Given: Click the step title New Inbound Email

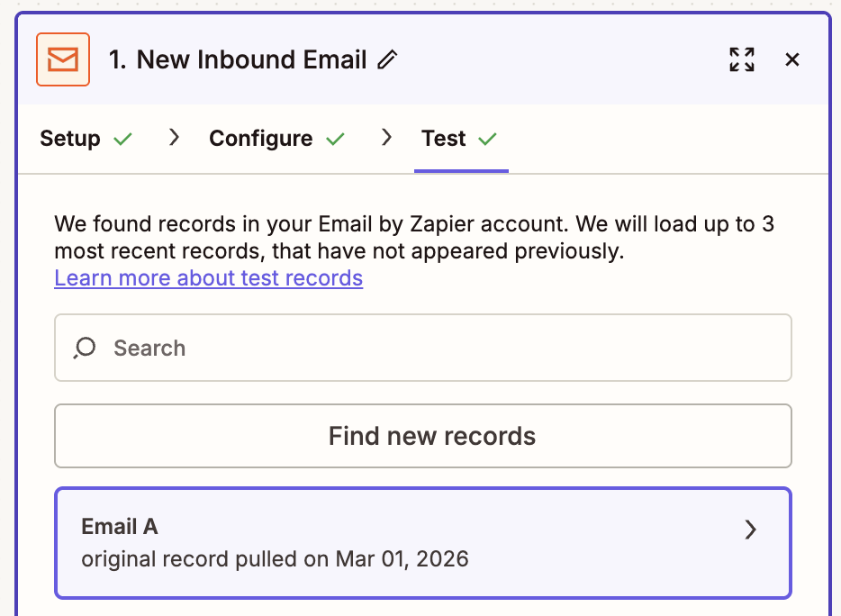Looking at the screenshot, I should pos(248,59).
